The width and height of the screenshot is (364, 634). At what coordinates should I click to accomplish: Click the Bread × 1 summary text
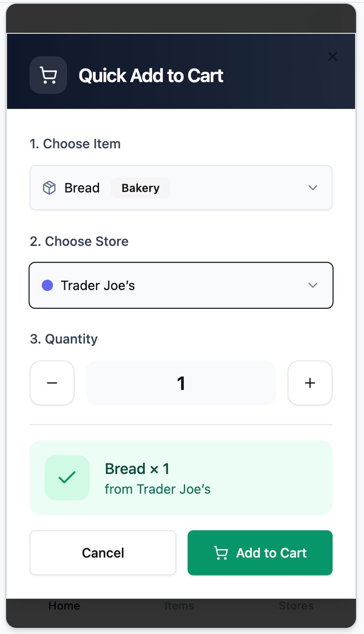coord(137,469)
